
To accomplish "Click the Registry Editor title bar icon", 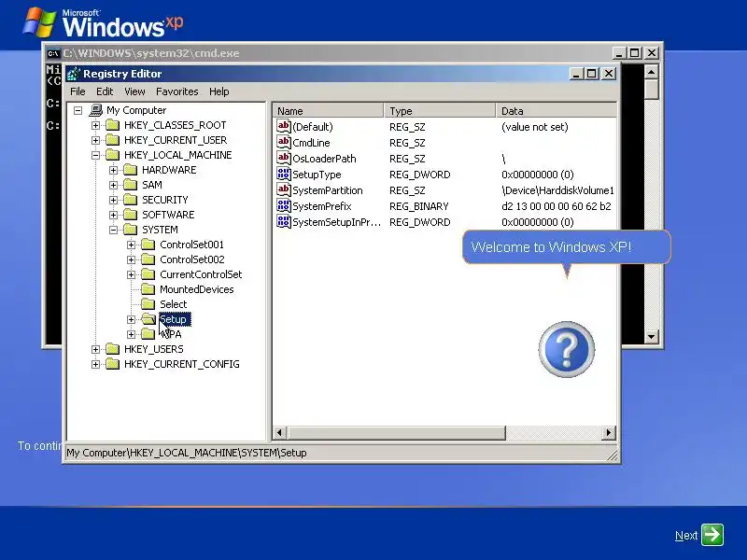I will pos(74,74).
